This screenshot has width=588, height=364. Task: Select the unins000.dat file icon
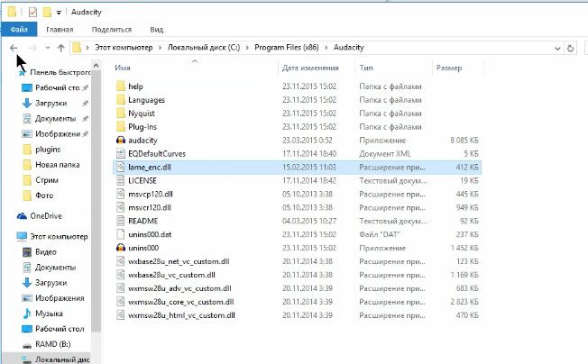[x=120, y=234]
